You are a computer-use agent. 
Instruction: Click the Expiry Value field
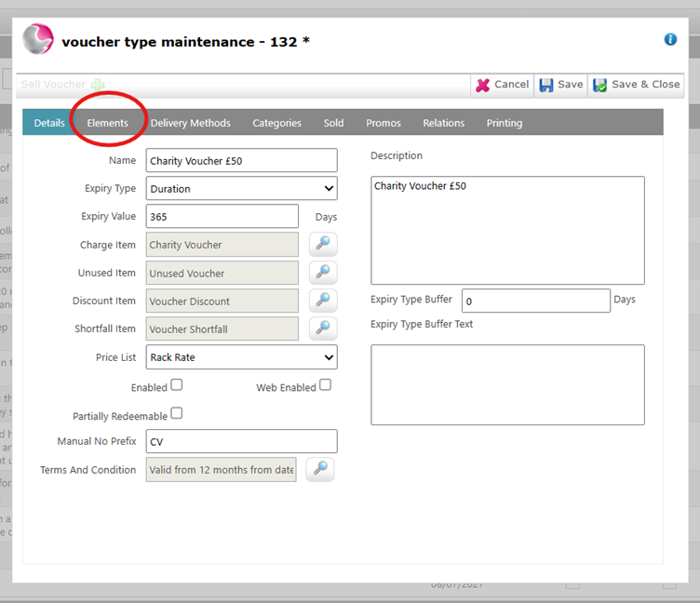[222, 216]
